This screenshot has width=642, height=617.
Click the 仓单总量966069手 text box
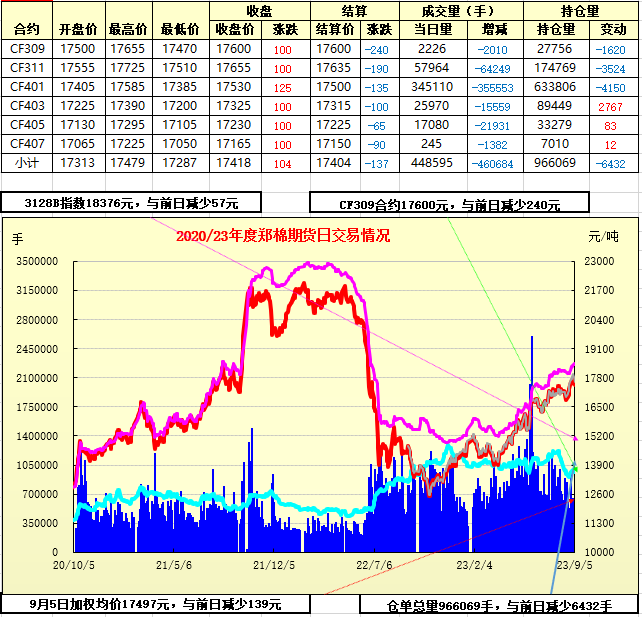click(498, 606)
